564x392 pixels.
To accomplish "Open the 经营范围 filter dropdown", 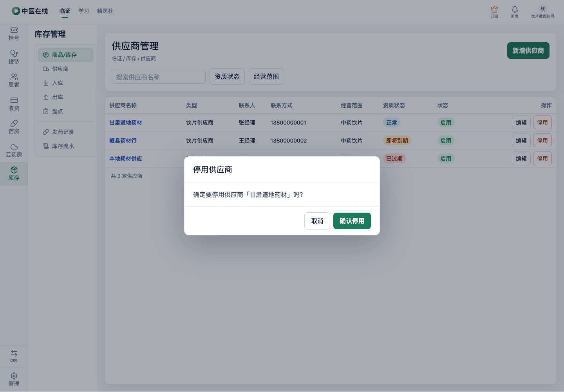I will [x=266, y=76].
